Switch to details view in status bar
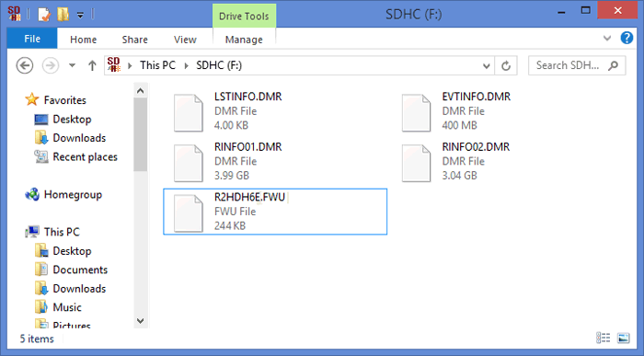Image resolution: width=644 pixels, height=356 pixels. click(603, 338)
